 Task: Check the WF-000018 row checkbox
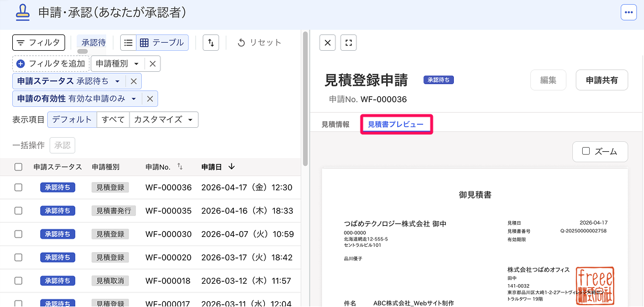click(18, 281)
